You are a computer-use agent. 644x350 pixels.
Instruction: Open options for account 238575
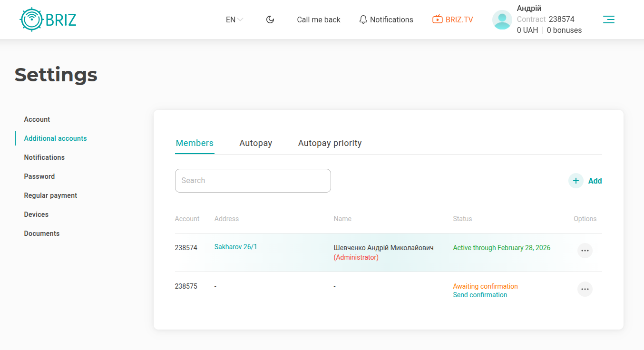(585, 289)
